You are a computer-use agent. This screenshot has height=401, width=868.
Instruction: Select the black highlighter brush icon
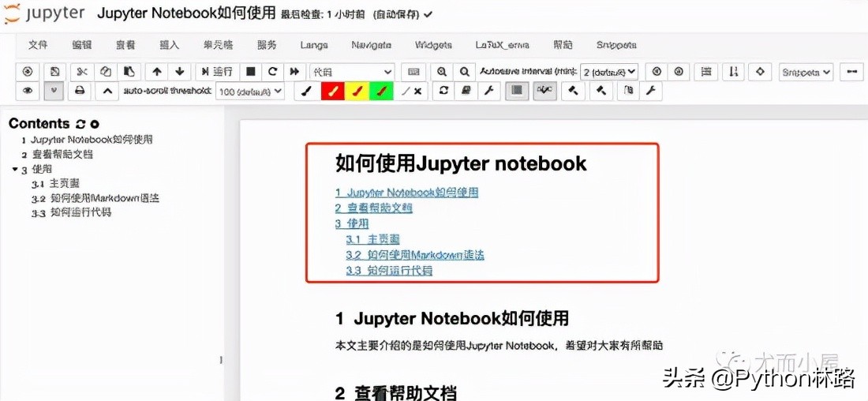[307, 91]
